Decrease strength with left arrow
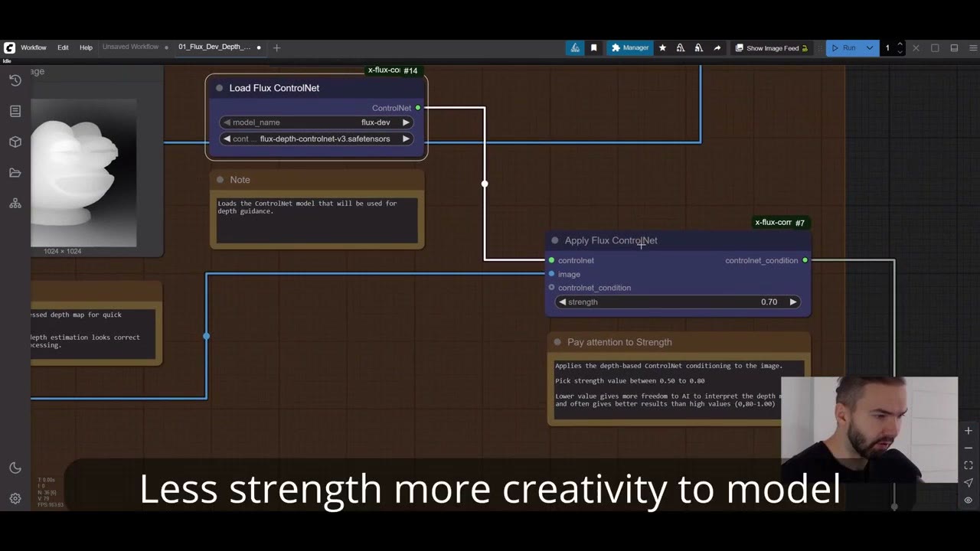The width and height of the screenshot is (980, 551). 563,302
